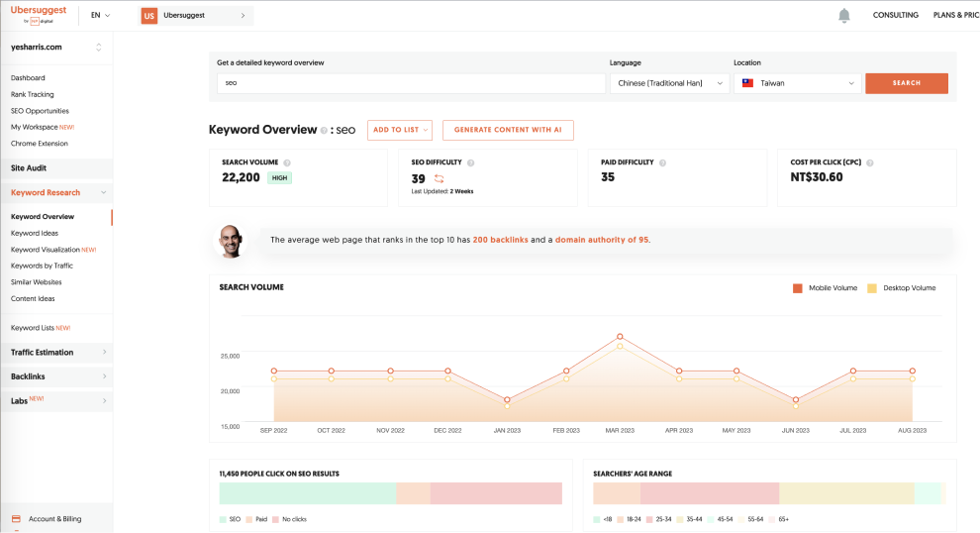Toggle Desktop Volume legend swatch
The image size is (980, 533).
[x=872, y=288]
